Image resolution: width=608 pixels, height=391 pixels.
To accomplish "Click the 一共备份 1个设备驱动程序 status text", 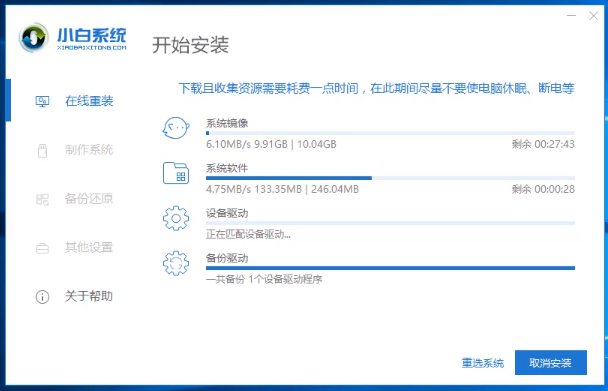I will tap(264, 279).
